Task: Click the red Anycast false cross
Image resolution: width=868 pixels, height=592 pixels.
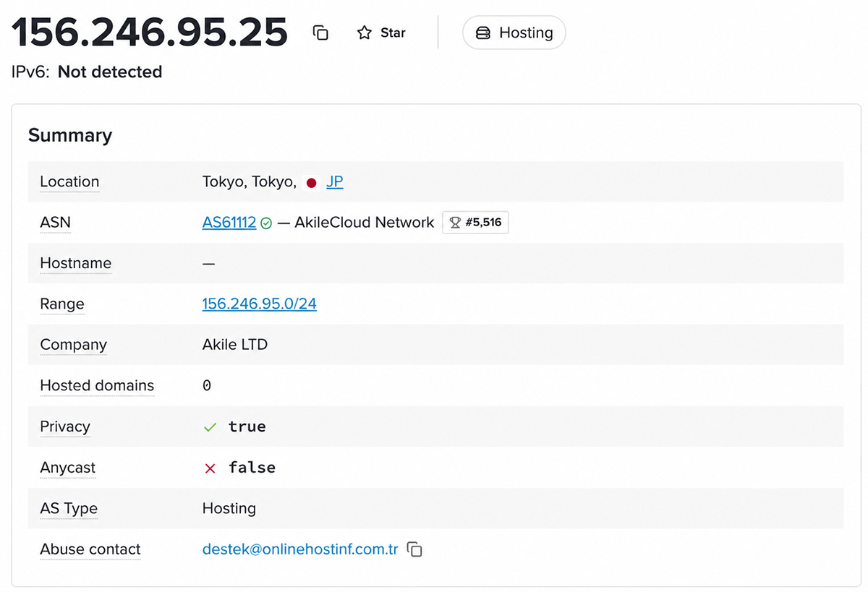Action: (210, 468)
